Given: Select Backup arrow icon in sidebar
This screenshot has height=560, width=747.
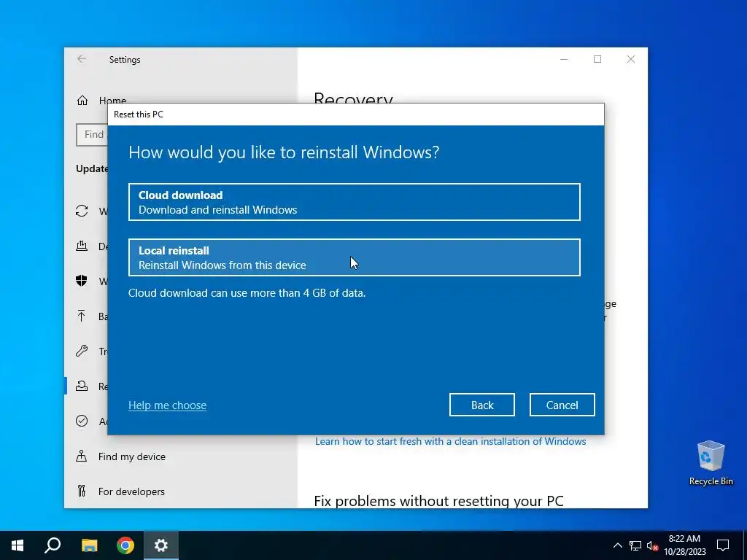Looking at the screenshot, I should [x=82, y=316].
